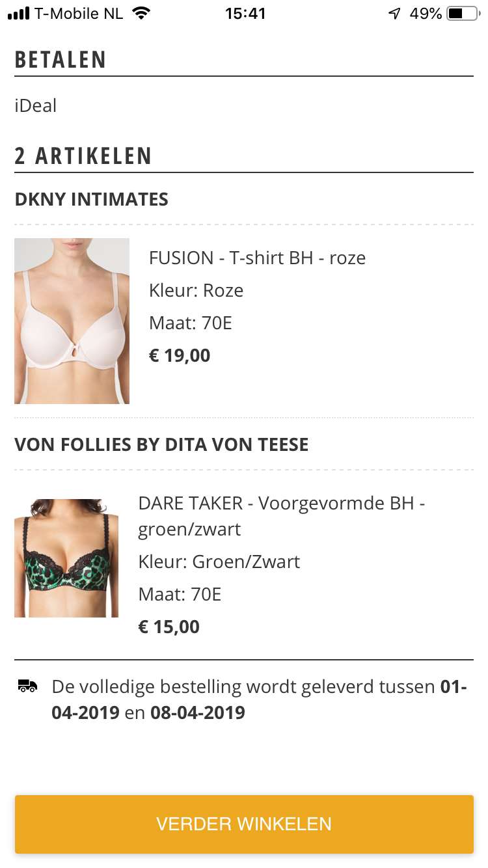Screen dimensions: 488x868
Task: Tap the € 15,00 price
Action: [169, 627]
